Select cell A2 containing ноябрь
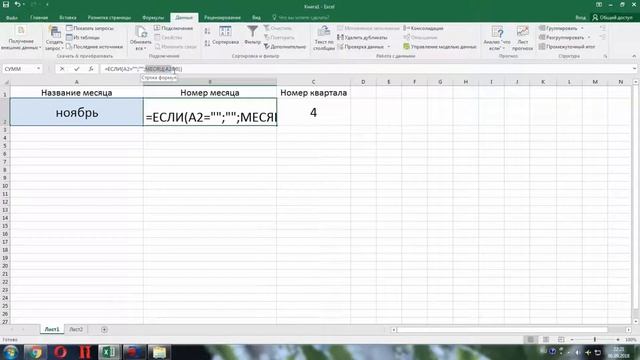640x360 pixels. 77,112
